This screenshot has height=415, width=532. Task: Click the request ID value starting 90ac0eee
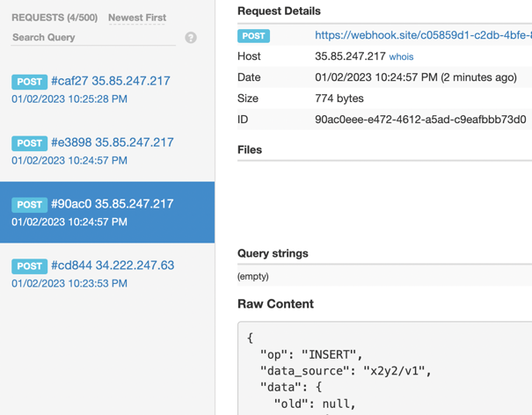pyautogui.click(x=420, y=120)
